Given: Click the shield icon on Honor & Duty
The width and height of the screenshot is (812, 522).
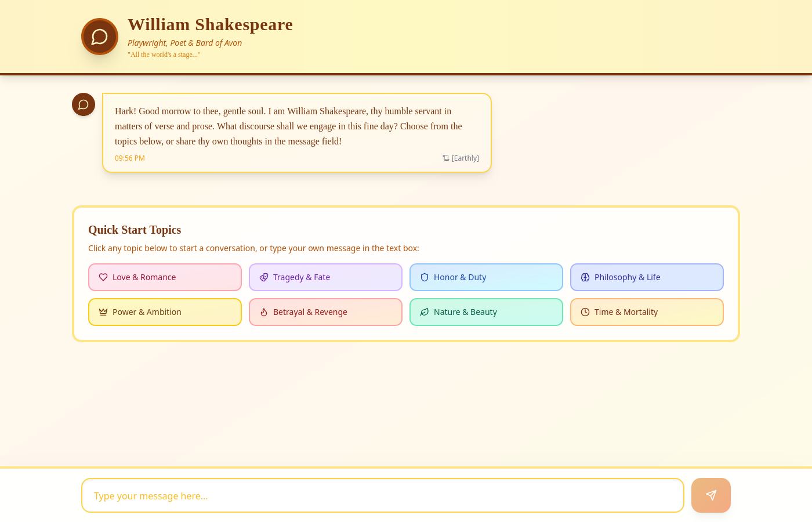Looking at the screenshot, I should click(x=425, y=277).
